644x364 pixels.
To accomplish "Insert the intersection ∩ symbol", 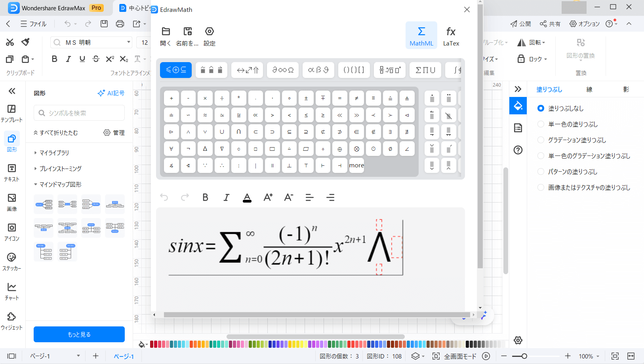I will point(239,132).
